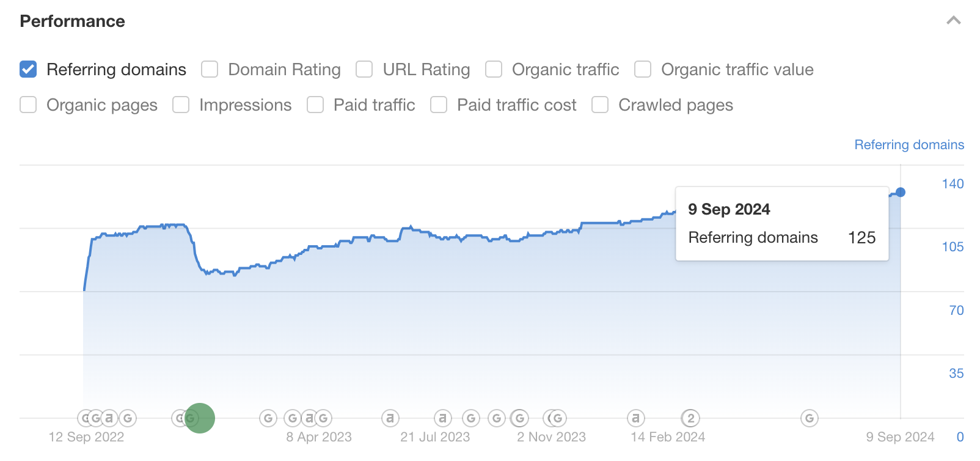The height and width of the screenshot is (461, 980).
Task: Click the 'a' marker between 8 Apr and 21 Jul 2023
Action: pyautogui.click(x=390, y=418)
